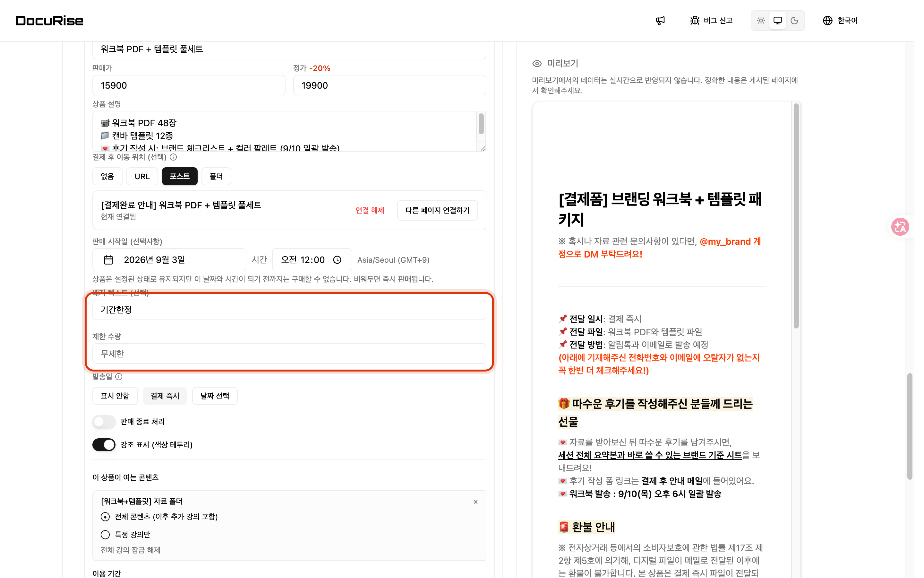Select 전체 콘텐츠 radio option

pos(105,517)
